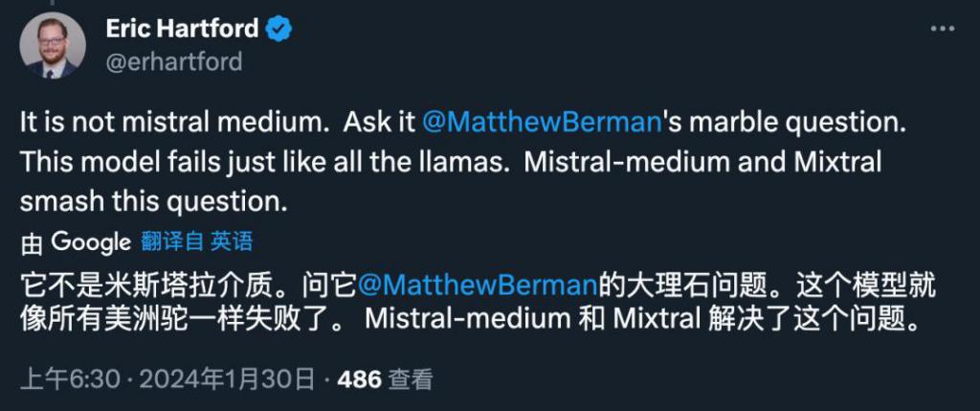The image size is (980, 411).
Task: Open @MatthewBerman mention in the English tweet
Action: (x=542, y=124)
